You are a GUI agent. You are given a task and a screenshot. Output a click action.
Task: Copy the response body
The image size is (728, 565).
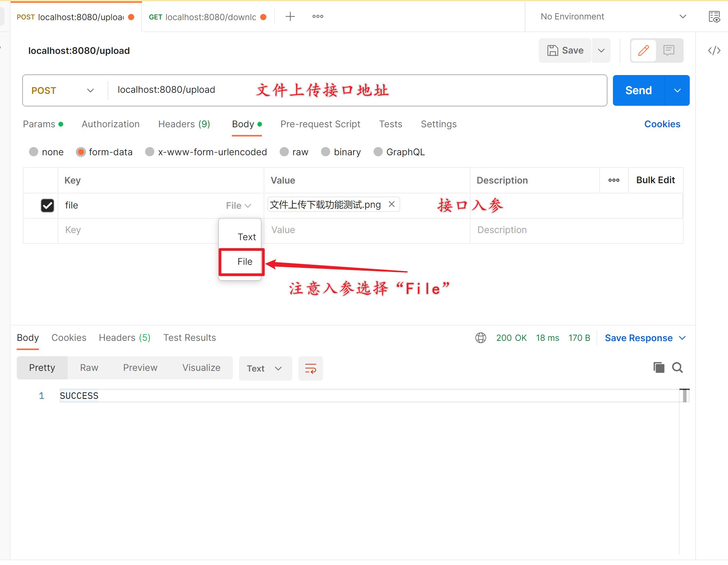659,367
